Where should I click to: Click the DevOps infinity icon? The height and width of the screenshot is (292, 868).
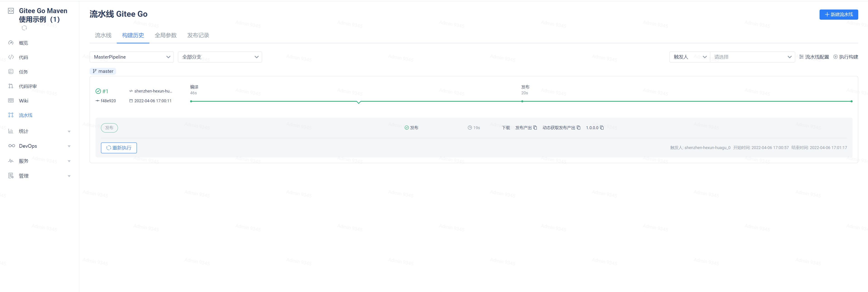(x=12, y=146)
